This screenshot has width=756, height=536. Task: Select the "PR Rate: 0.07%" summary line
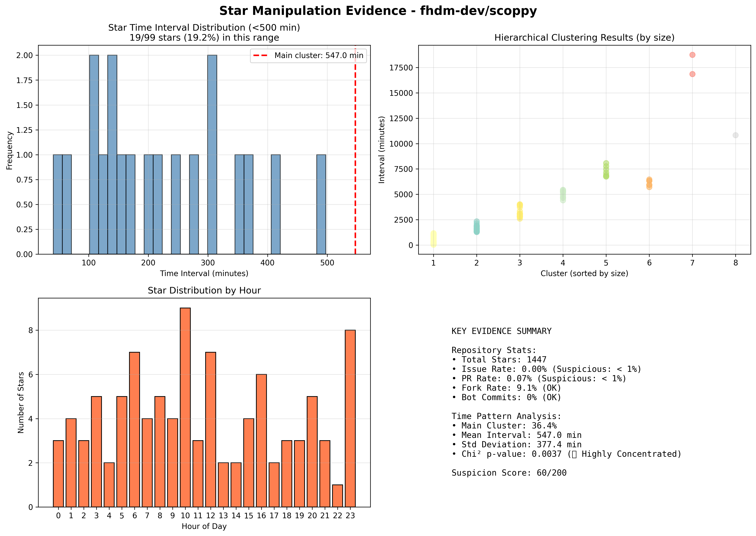click(539, 378)
